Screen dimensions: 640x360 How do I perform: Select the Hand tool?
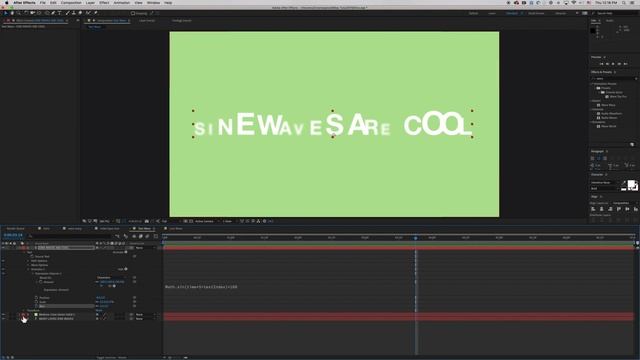point(12,13)
